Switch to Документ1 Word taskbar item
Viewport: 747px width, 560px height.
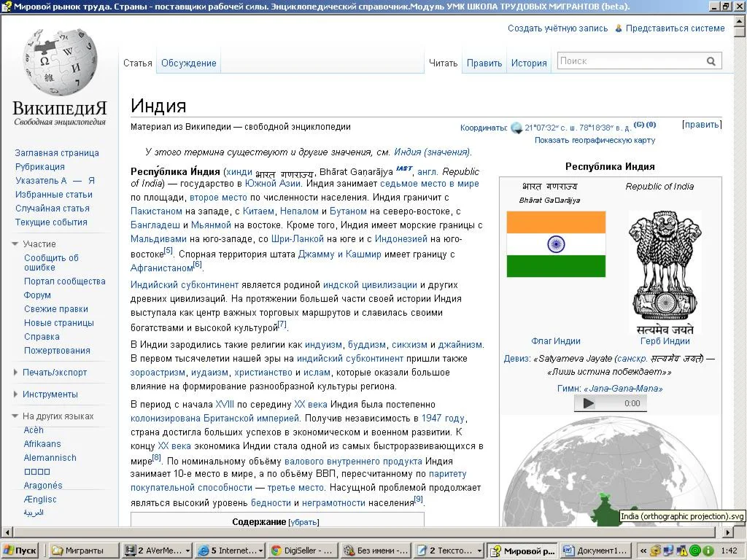tap(595, 551)
